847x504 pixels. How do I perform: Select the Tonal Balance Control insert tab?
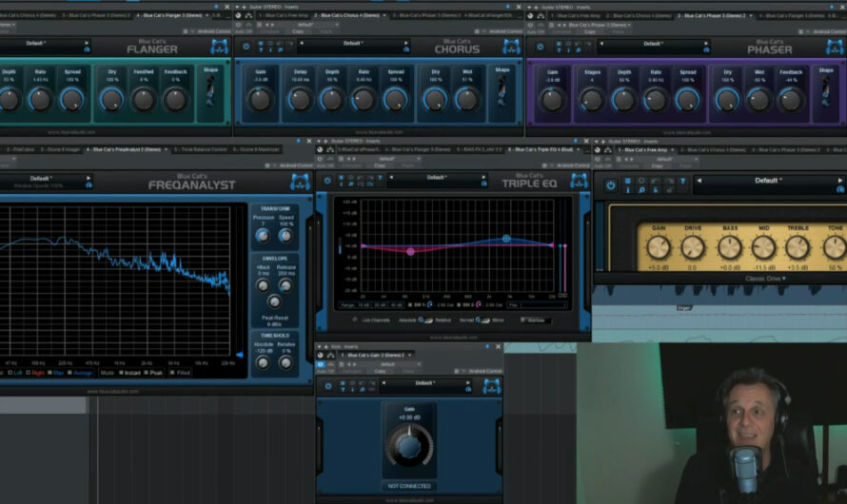[x=201, y=149]
